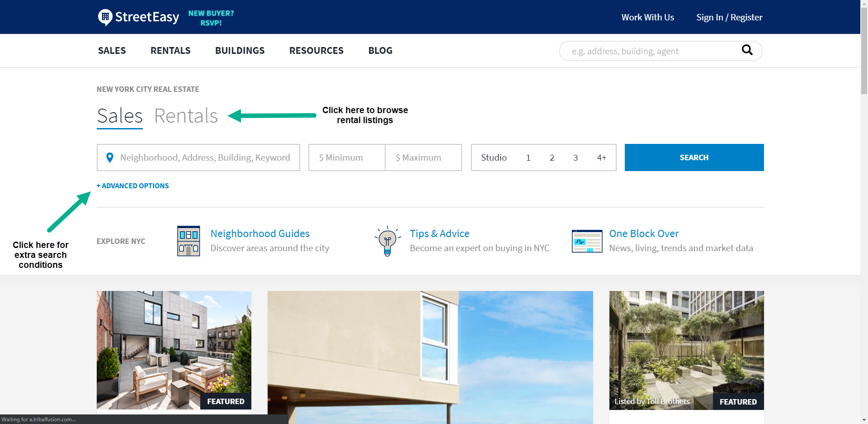Open the BUILDINGS menu
Viewport: 868px width, 424px height.
(240, 51)
